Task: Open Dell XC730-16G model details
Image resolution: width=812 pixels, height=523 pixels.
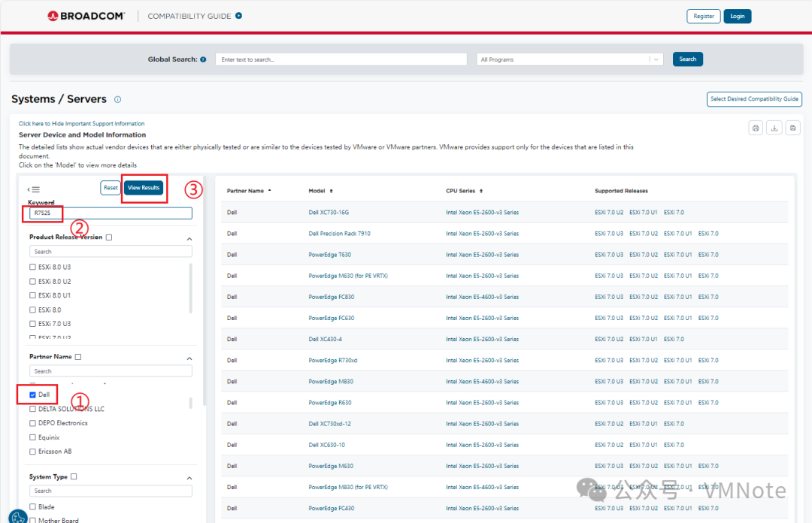Action: tap(329, 213)
